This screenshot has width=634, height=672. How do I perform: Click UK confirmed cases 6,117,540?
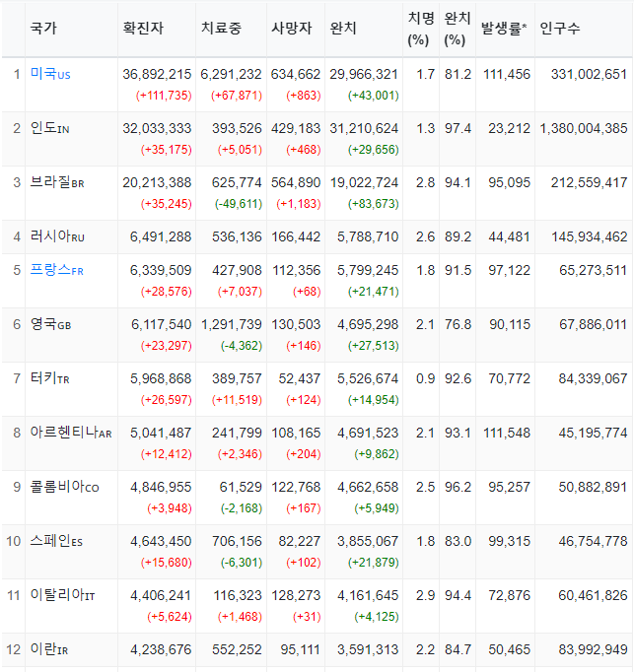coord(162,324)
